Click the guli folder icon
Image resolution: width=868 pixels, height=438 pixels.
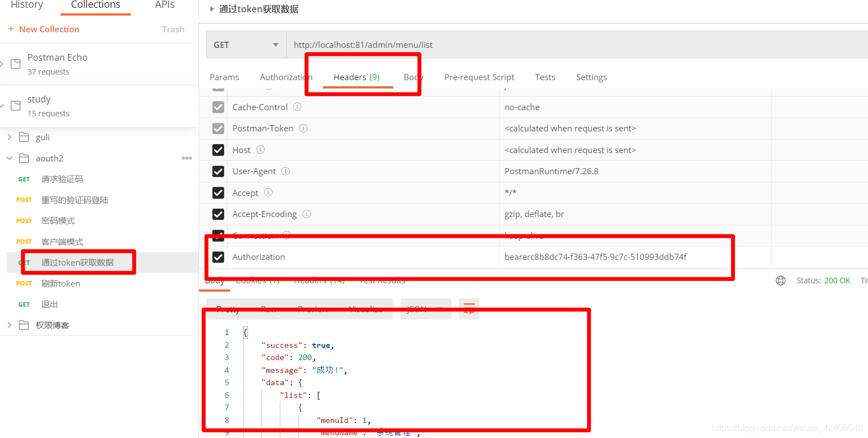pos(24,137)
